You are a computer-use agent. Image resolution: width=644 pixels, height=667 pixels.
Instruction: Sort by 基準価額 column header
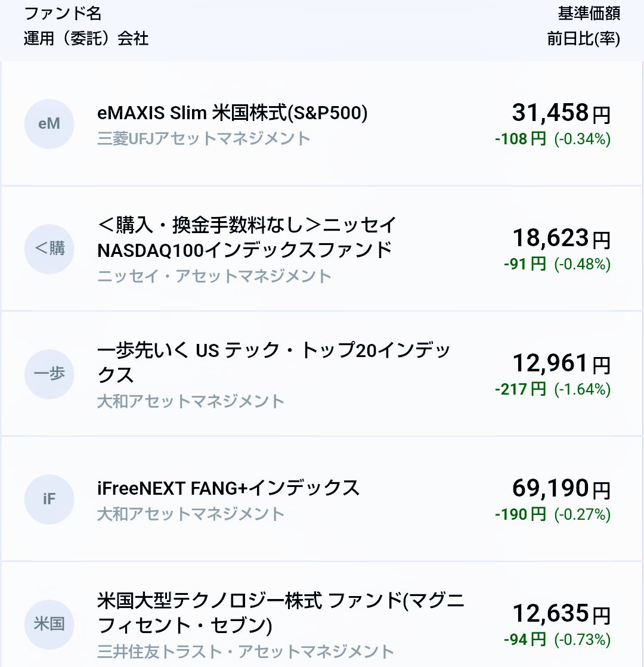tap(589, 13)
